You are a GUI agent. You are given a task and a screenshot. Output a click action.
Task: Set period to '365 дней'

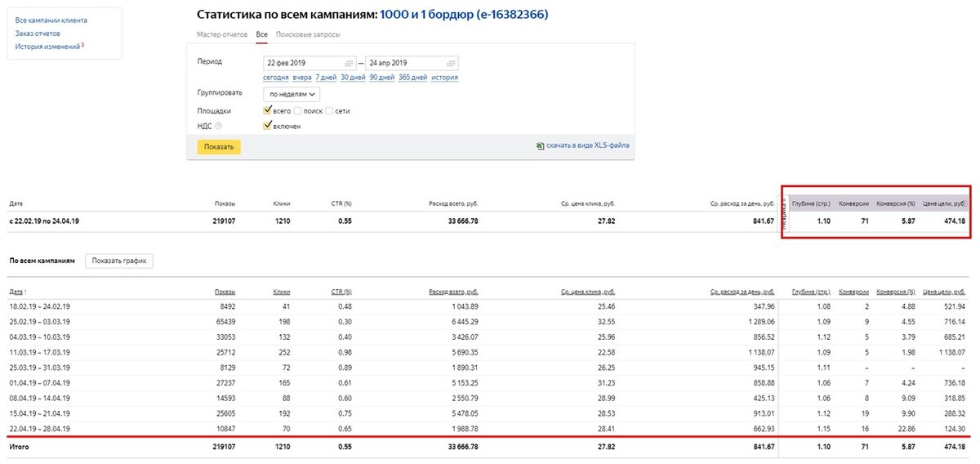(412, 78)
